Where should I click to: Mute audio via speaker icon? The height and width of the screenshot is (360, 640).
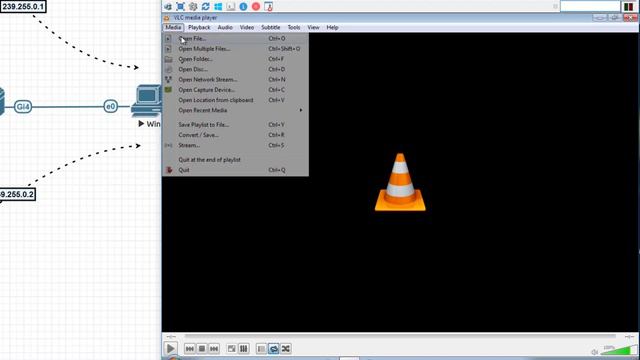point(595,352)
